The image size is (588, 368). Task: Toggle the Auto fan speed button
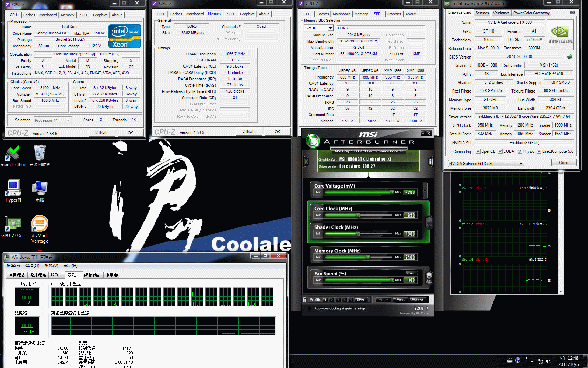tap(412, 273)
